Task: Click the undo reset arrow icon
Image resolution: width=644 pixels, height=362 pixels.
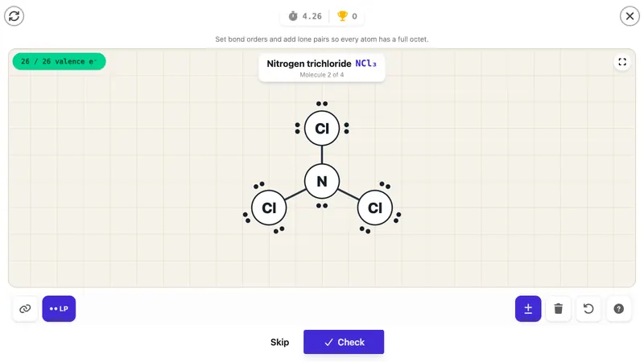Action: click(588, 309)
